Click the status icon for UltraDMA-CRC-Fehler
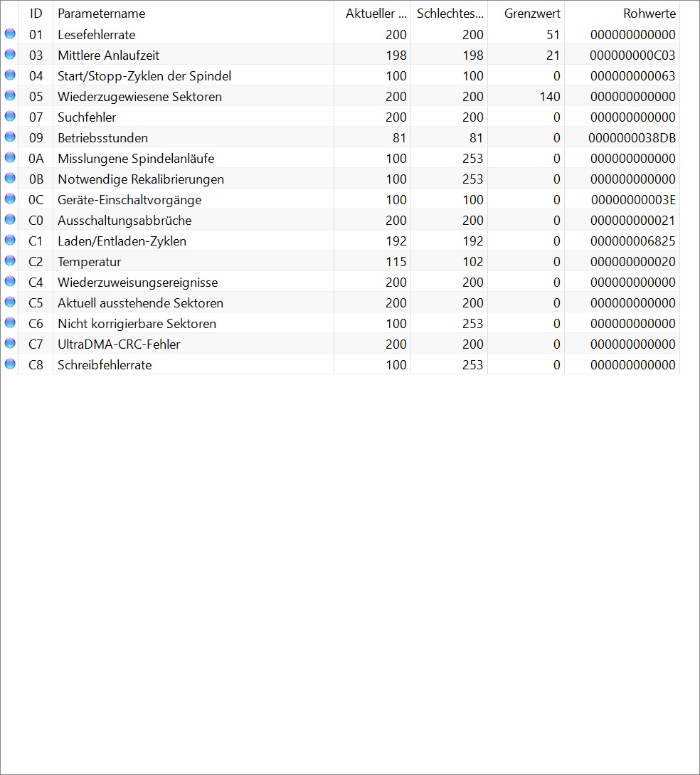This screenshot has height=775, width=700. [x=10, y=344]
